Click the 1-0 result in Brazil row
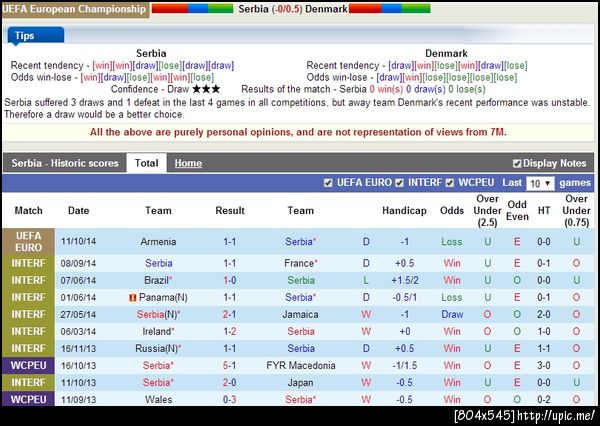 (x=230, y=280)
